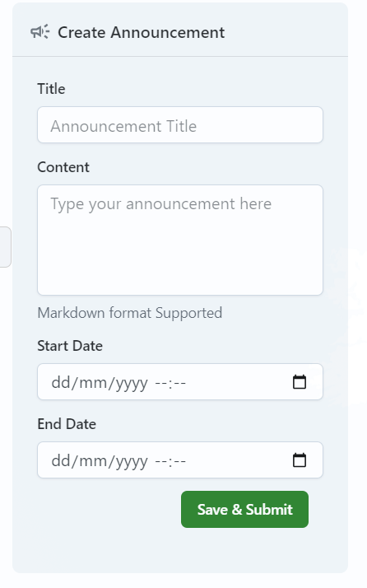Select the year segment of End Date

132,461
